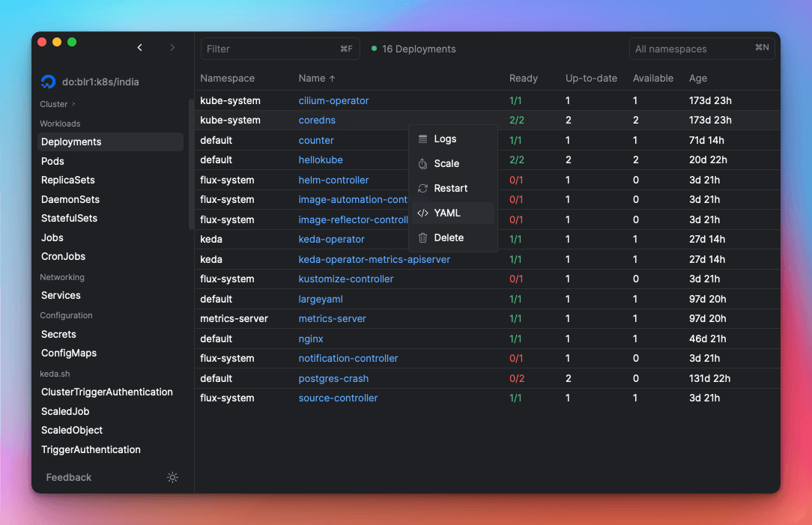812x525 pixels.
Task: Toggle sort order on the Name column
Action: pyautogui.click(x=315, y=78)
